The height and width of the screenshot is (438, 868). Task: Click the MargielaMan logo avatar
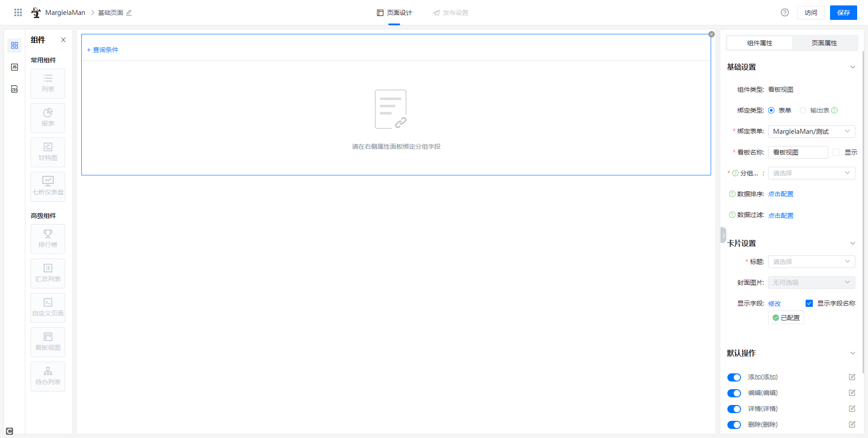tap(36, 13)
